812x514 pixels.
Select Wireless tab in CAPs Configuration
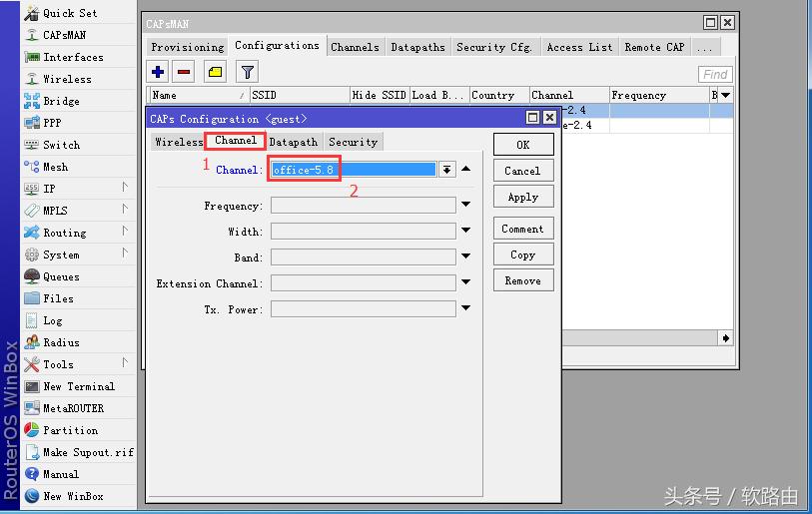(179, 142)
